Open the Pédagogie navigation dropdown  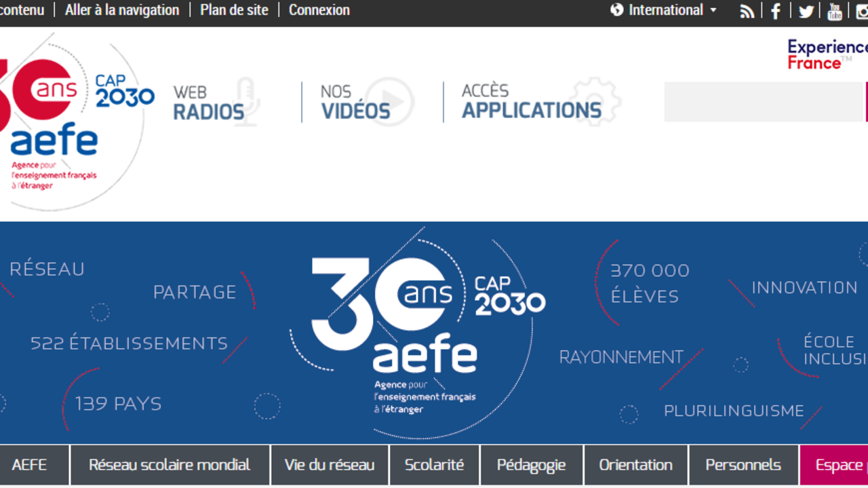(532, 465)
